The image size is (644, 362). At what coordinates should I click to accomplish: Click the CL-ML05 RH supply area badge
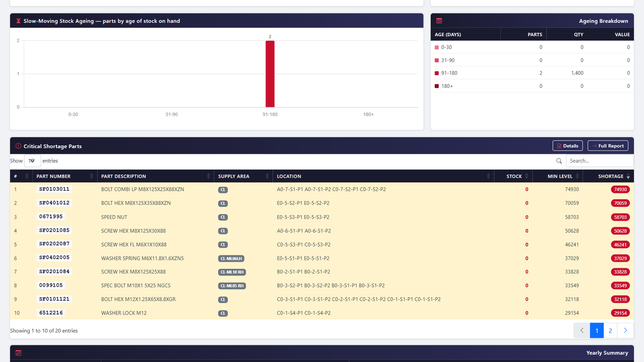(x=232, y=286)
